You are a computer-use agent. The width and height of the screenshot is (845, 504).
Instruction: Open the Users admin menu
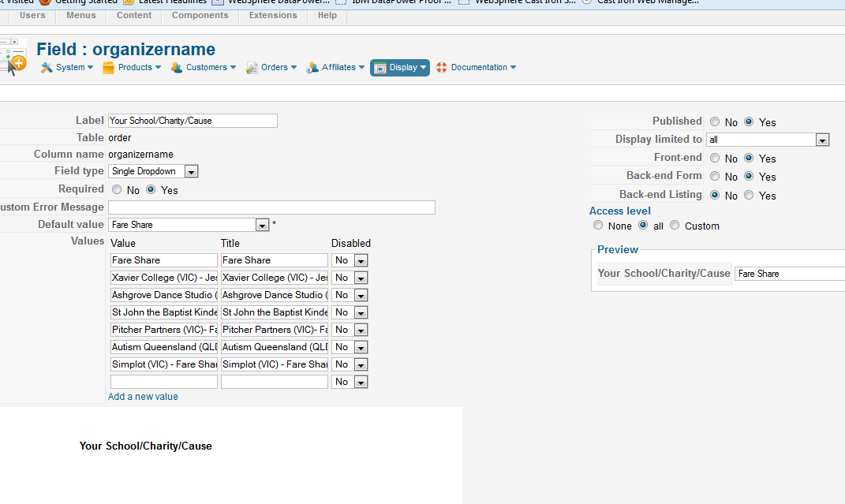(x=32, y=16)
